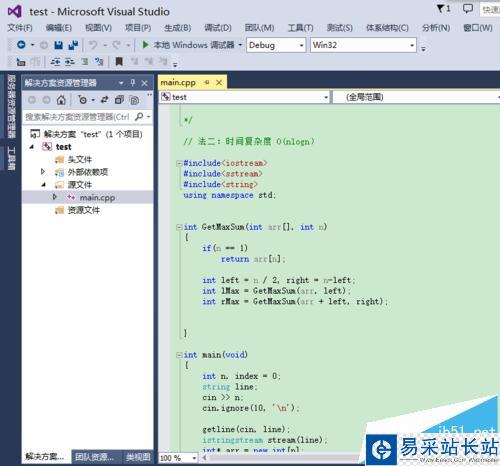Open the 调试(D) menu

218,28
